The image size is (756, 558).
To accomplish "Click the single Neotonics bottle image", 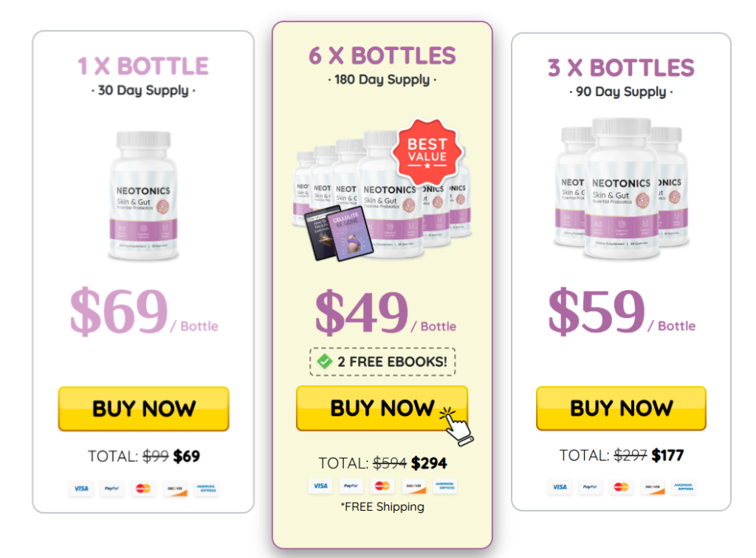I will click(143, 195).
